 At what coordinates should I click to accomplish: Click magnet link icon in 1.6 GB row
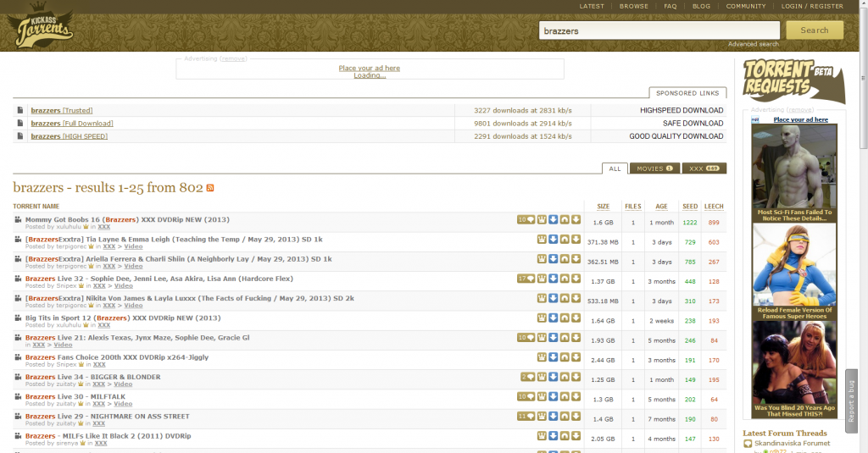coord(565,219)
